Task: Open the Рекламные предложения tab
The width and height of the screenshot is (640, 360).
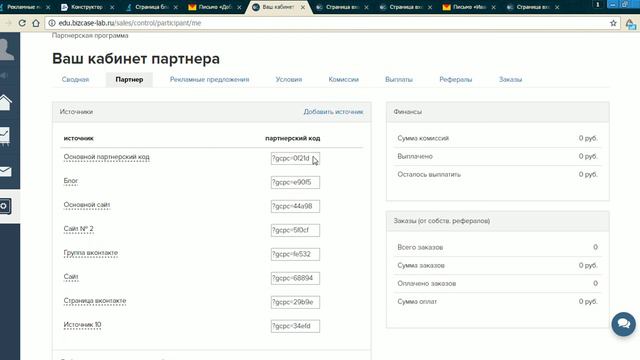Action: click(x=209, y=80)
